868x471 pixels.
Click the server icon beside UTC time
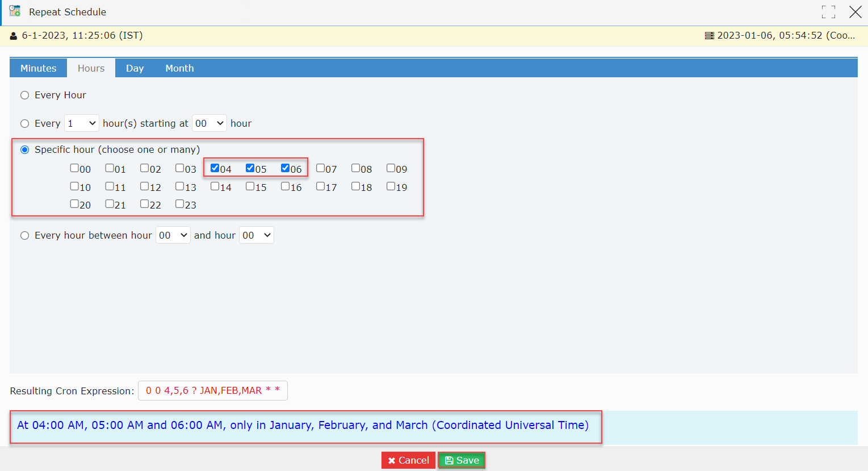coord(709,36)
